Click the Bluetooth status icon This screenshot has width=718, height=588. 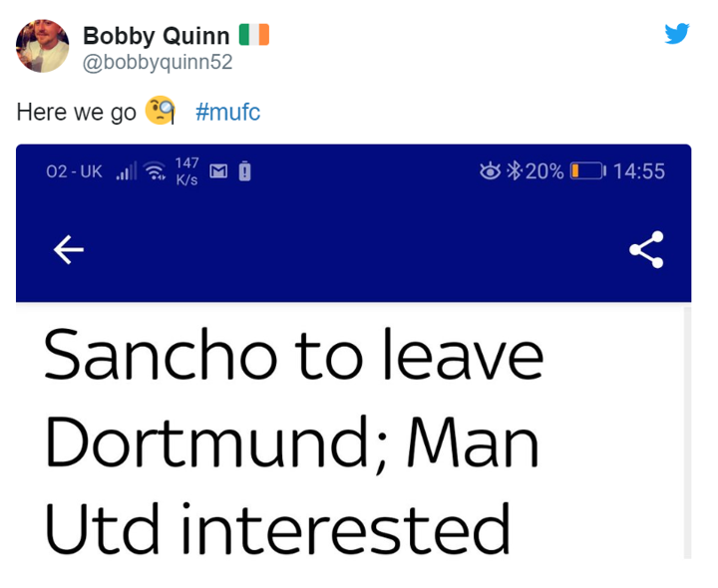(x=514, y=171)
